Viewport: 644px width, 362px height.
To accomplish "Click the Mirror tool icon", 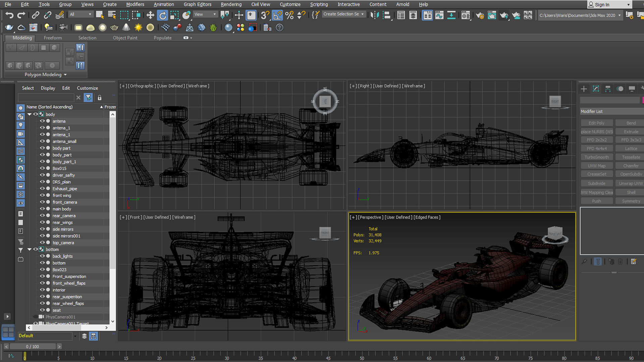I will click(375, 15).
